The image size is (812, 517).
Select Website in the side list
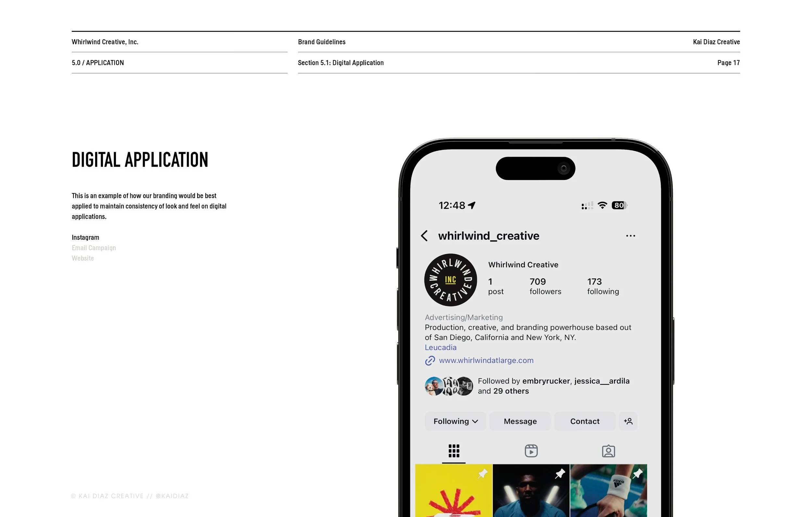pyautogui.click(x=82, y=258)
